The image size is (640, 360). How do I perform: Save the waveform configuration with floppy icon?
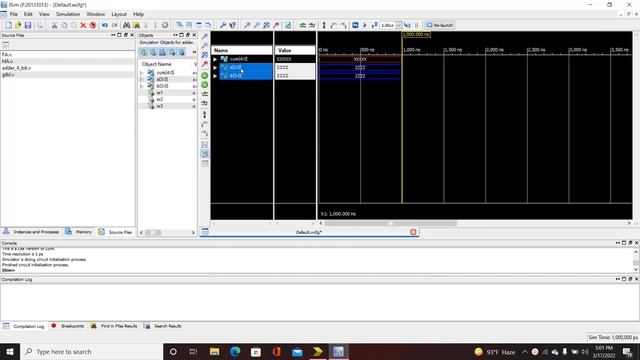pos(28,25)
